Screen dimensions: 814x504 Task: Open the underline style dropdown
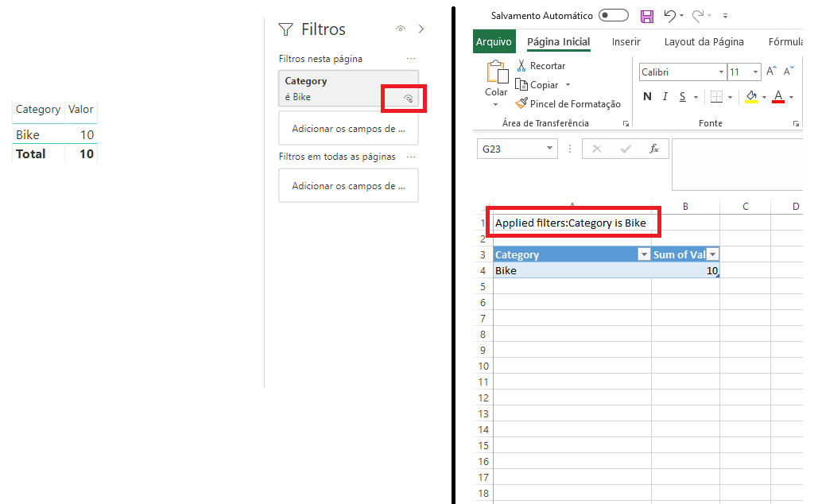[696, 97]
